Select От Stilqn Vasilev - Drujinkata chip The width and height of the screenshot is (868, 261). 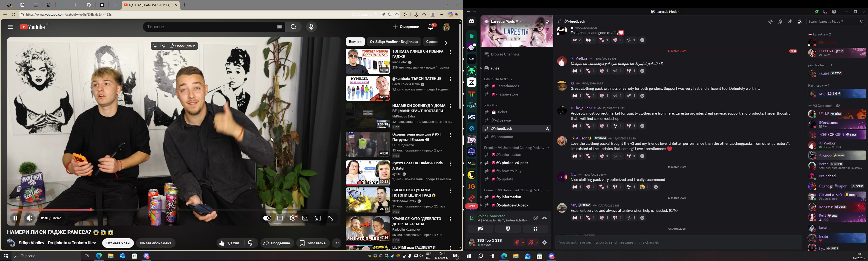(x=393, y=42)
